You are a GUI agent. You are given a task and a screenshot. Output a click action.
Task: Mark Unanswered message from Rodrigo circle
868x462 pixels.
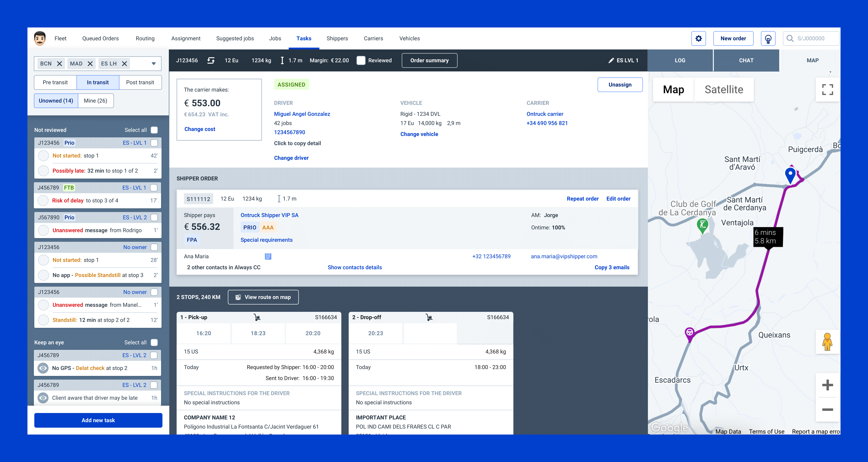43,230
